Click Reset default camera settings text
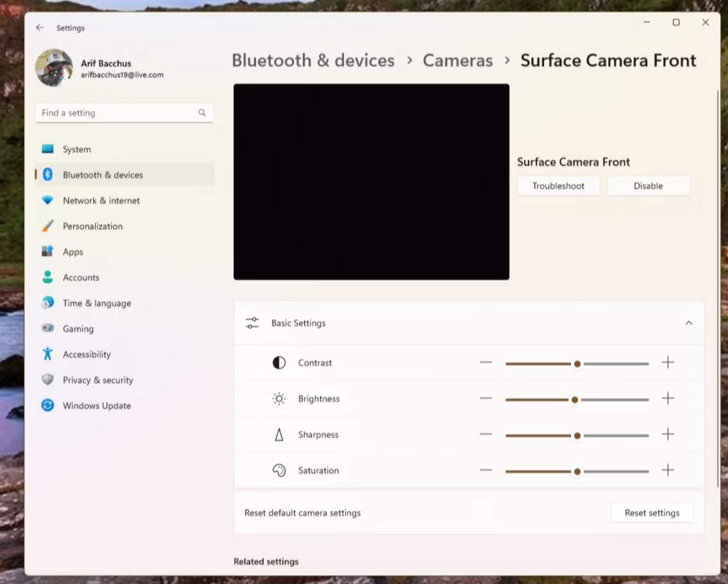 (x=303, y=513)
